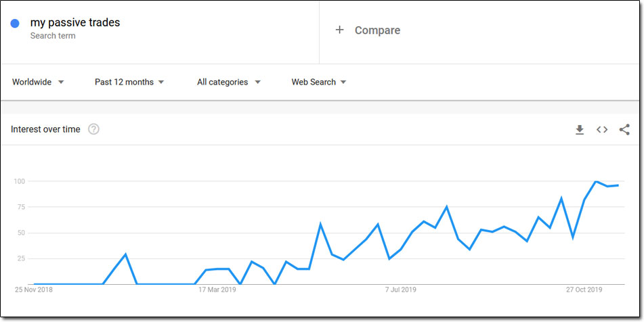The image size is (644, 322).
Task: Click the Compare text button
Action: pyautogui.click(x=377, y=30)
